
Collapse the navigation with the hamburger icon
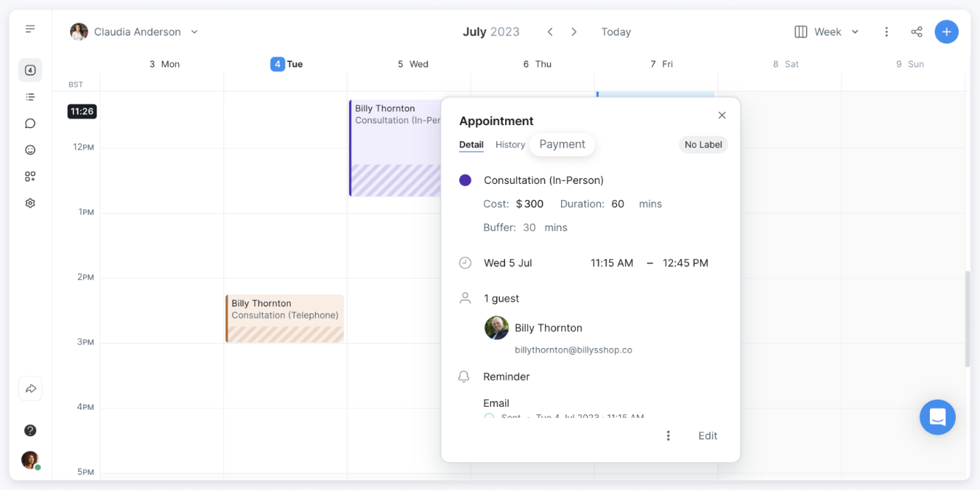click(x=29, y=29)
